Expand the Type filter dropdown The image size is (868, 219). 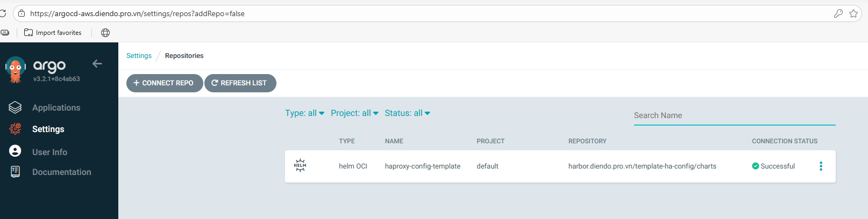(x=304, y=113)
